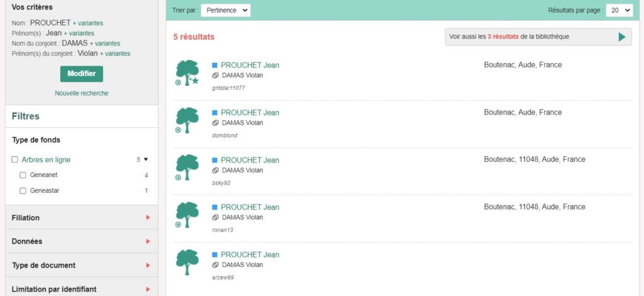
Task: Click the Arbres en ligne label
Action: tap(46, 160)
